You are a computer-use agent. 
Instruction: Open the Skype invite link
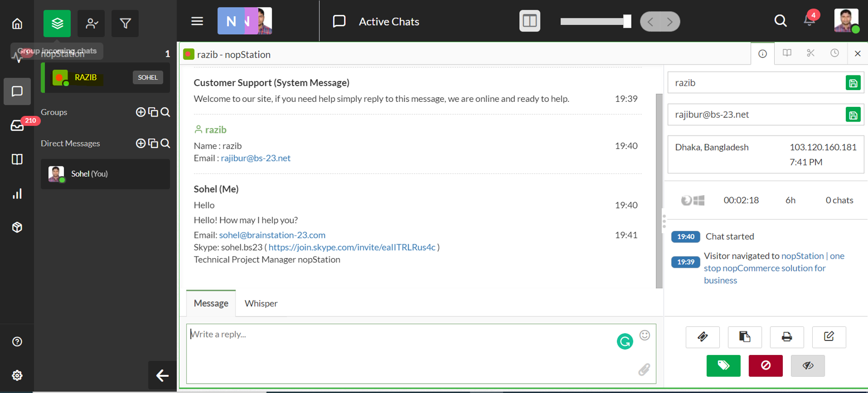(x=352, y=247)
